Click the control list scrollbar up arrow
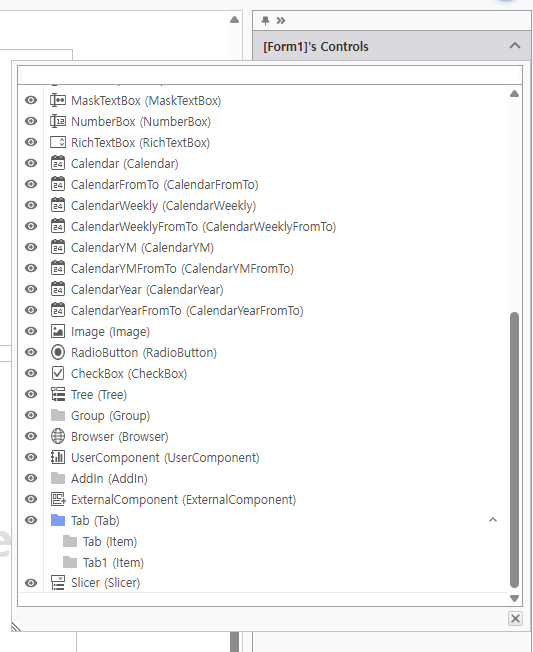This screenshot has width=533, height=652. click(514, 94)
